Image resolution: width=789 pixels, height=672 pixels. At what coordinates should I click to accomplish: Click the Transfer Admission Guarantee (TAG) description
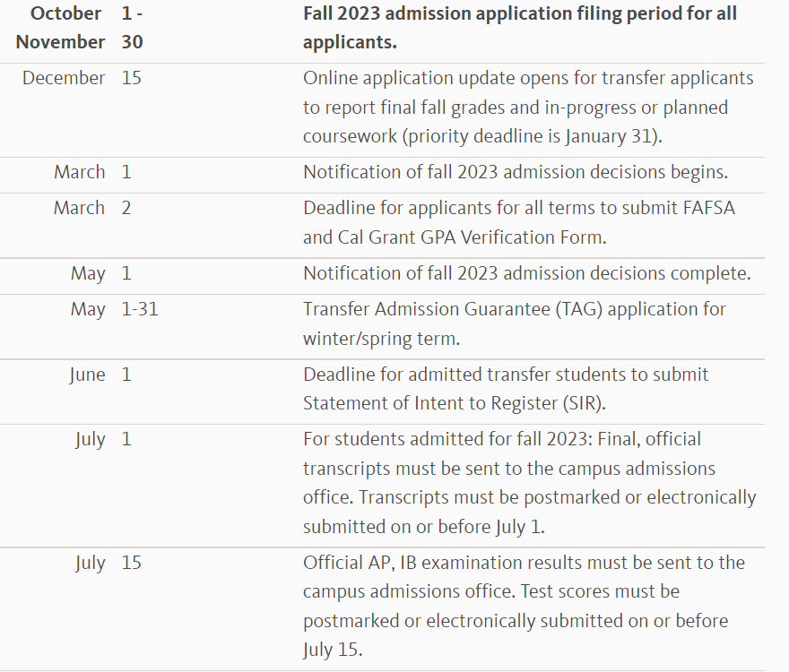tap(515, 323)
